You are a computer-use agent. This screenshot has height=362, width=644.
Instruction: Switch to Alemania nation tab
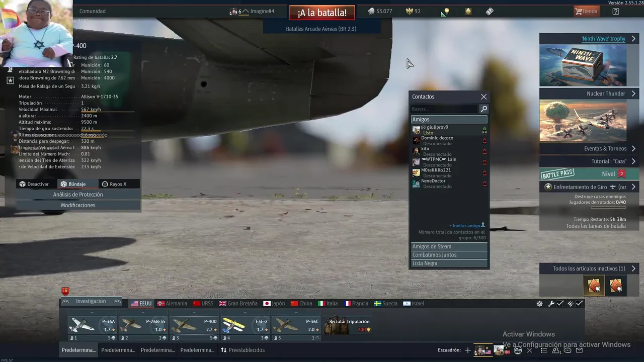pos(172,304)
